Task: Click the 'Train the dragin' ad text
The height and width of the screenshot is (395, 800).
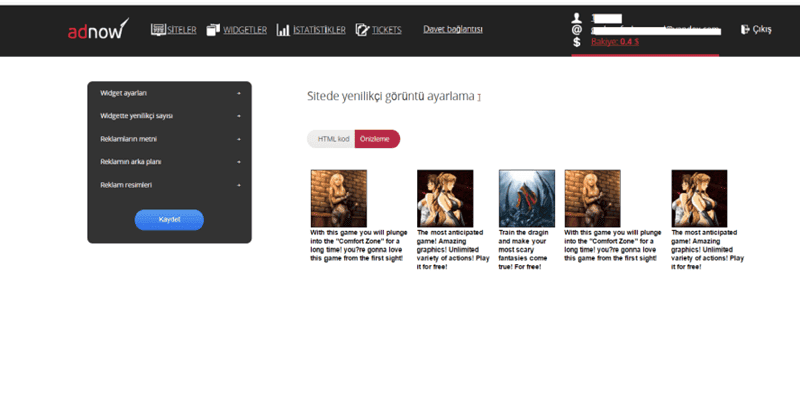Action: [x=524, y=250]
